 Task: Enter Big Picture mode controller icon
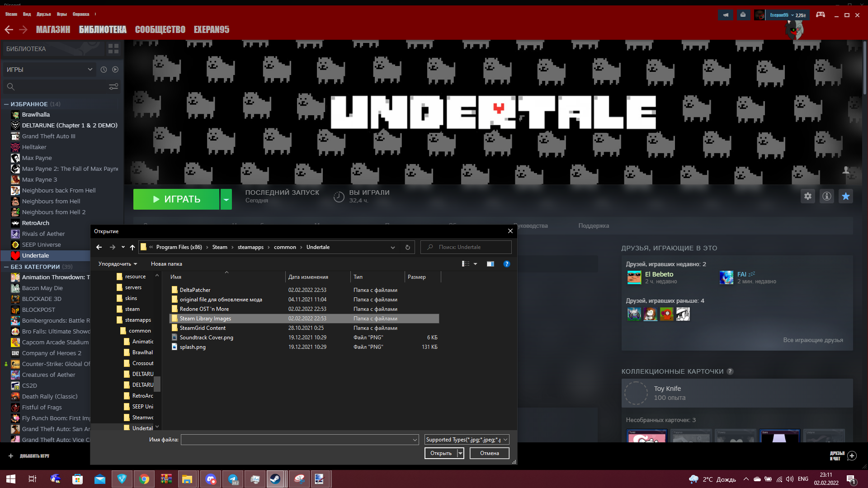(820, 15)
